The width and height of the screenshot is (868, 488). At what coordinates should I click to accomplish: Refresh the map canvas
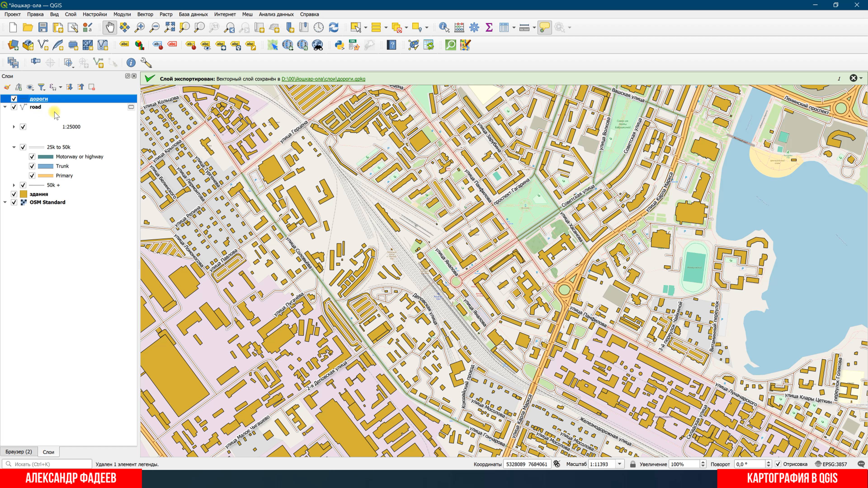(333, 28)
